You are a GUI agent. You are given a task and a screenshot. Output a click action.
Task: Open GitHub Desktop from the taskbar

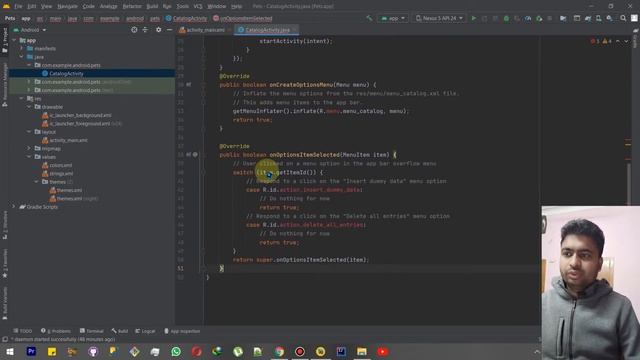(93, 351)
